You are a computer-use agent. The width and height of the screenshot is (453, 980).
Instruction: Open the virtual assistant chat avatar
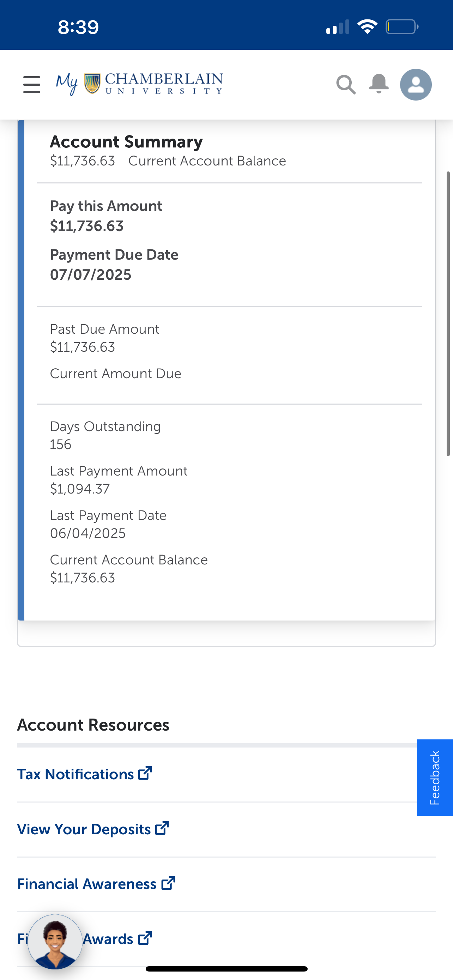click(55, 942)
